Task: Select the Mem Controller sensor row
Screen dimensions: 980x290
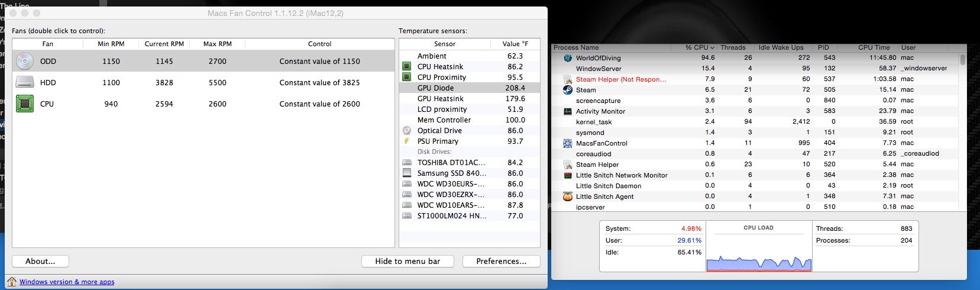Action: point(470,120)
